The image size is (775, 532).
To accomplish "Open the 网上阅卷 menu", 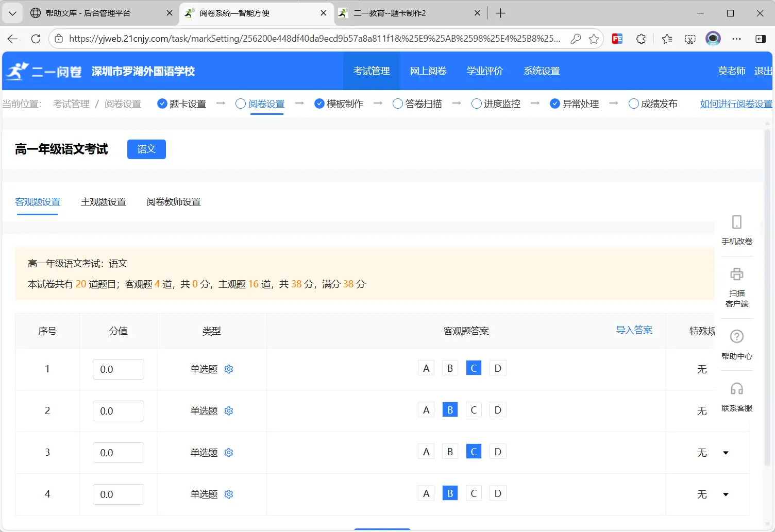I will 428,71.
